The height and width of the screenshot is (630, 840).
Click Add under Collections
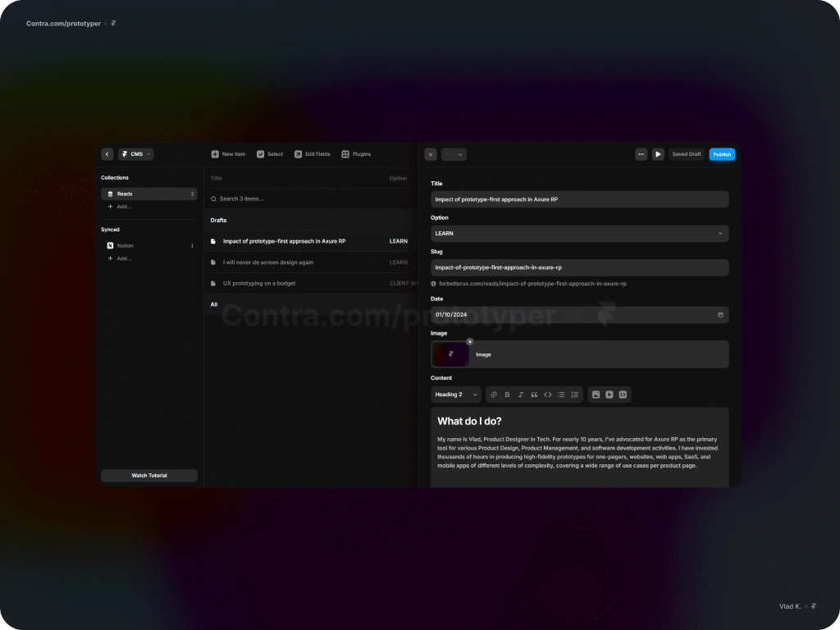pos(120,207)
